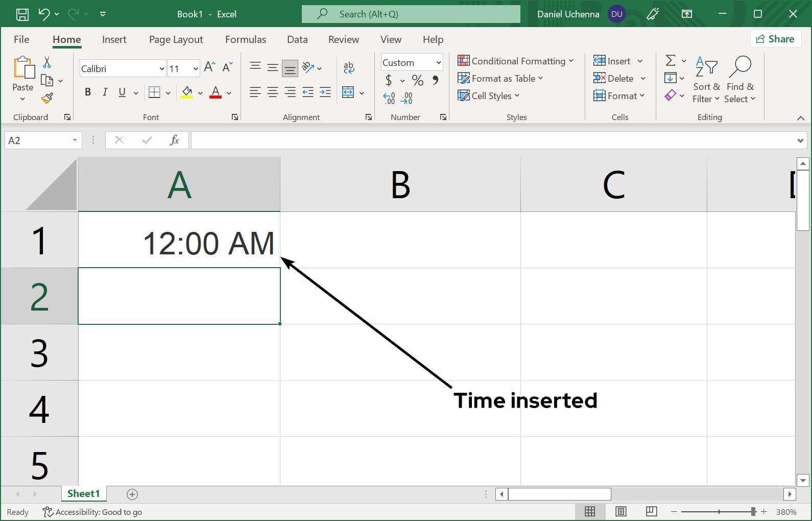The width and height of the screenshot is (812, 521).
Task: Expand the Custom number format dropdown
Action: 438,62
